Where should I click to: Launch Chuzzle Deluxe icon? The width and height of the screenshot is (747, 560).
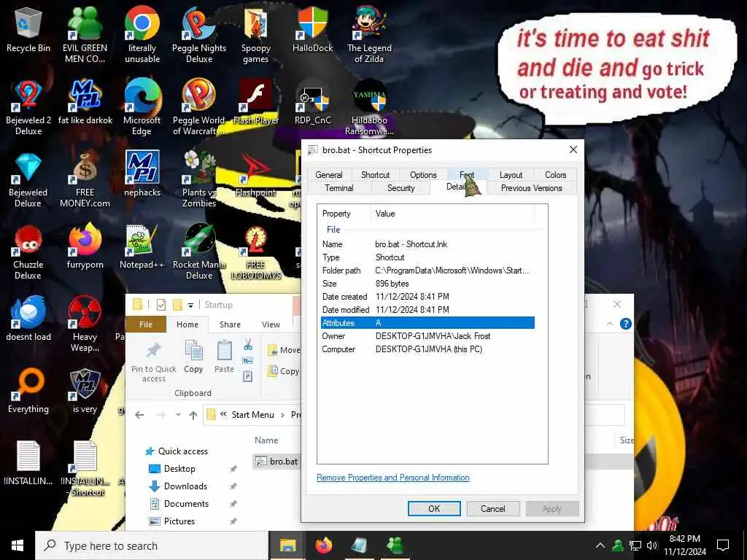coord(28,252)
